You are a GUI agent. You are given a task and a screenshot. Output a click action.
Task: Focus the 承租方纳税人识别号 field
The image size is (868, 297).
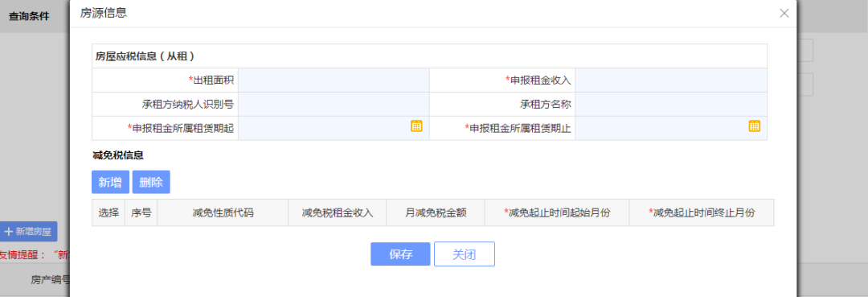[334, 104]
